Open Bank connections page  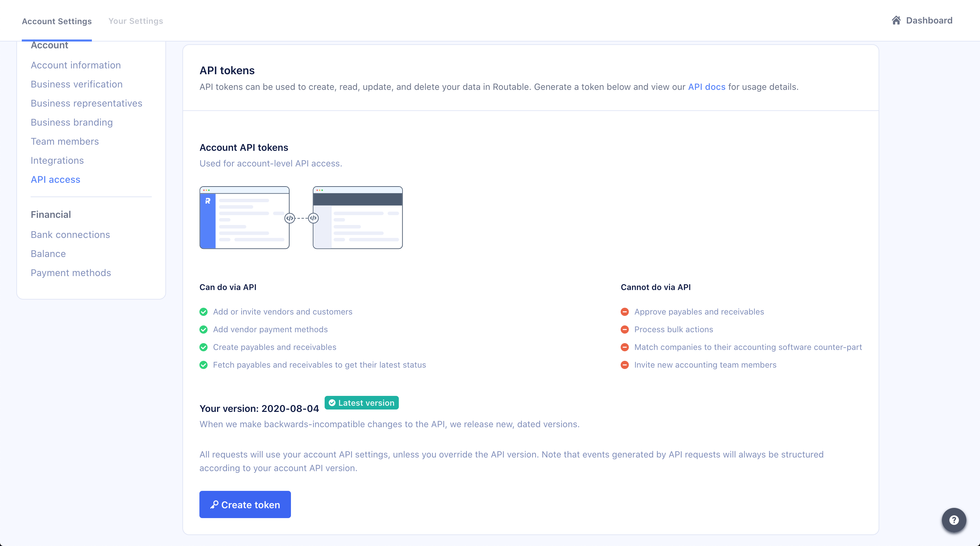point(70,235)
